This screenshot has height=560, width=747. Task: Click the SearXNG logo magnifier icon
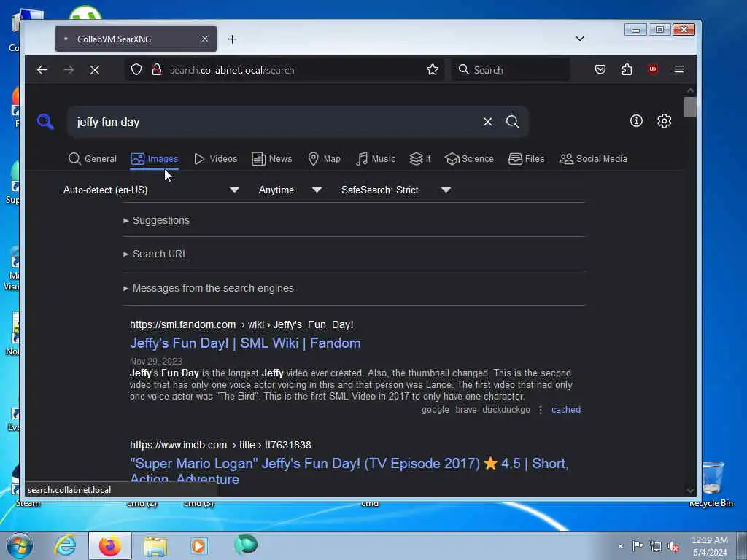(45, 122)
